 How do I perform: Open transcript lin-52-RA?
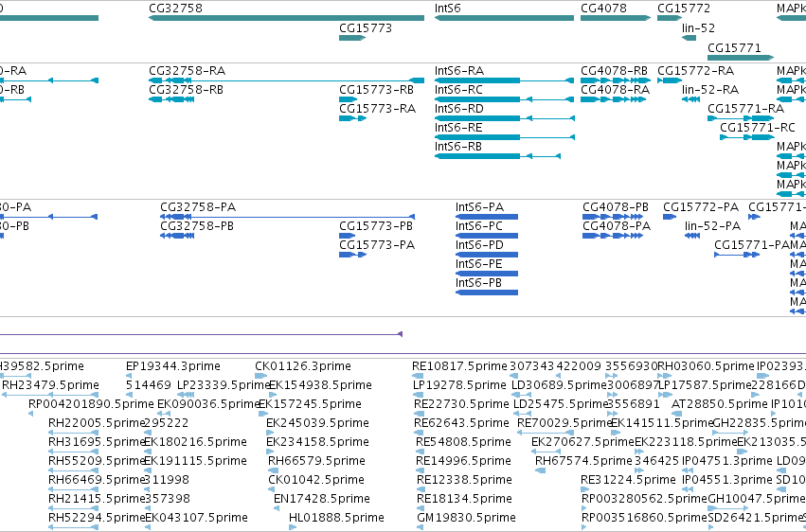coord(710,90)
